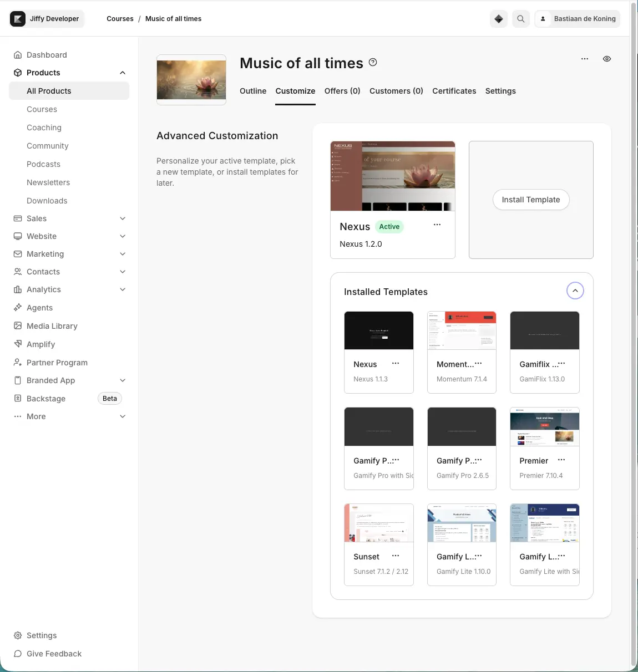
Task: Collapse the Installed Templates section
Action: pos(575,291)
